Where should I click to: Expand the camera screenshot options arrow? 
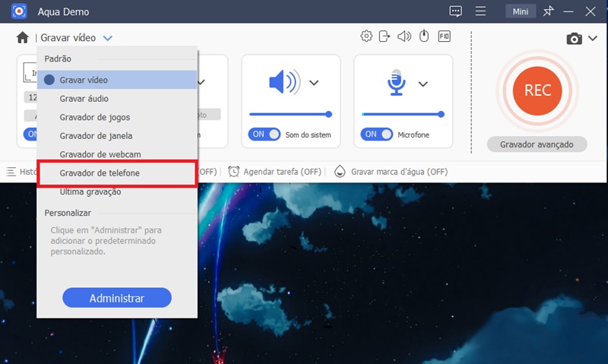click(x=593, y=38)
